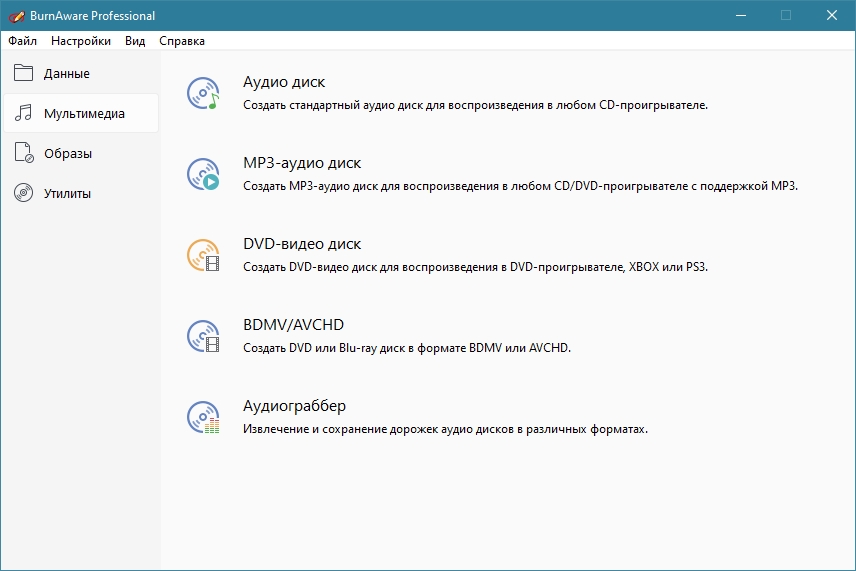This screenshot has width=856, height=571.
Task: Click the orange DVD-video disc icon
Action: pyautogui.click(x=203, y=255)
